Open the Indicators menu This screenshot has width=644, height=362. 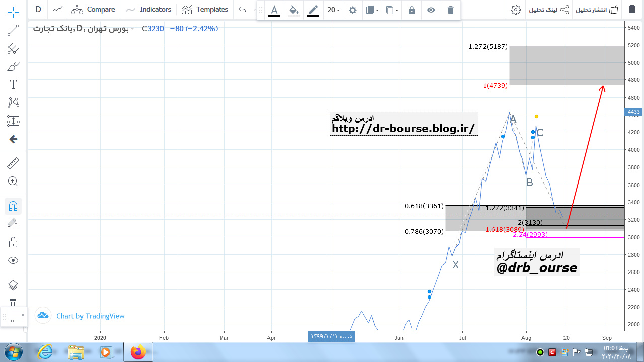click(x=148, y=9)
